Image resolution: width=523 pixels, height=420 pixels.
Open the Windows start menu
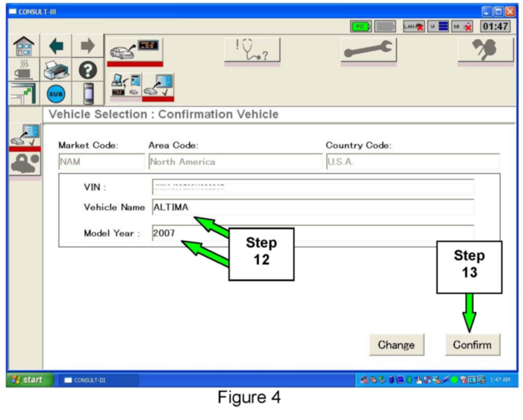point(29,380)
